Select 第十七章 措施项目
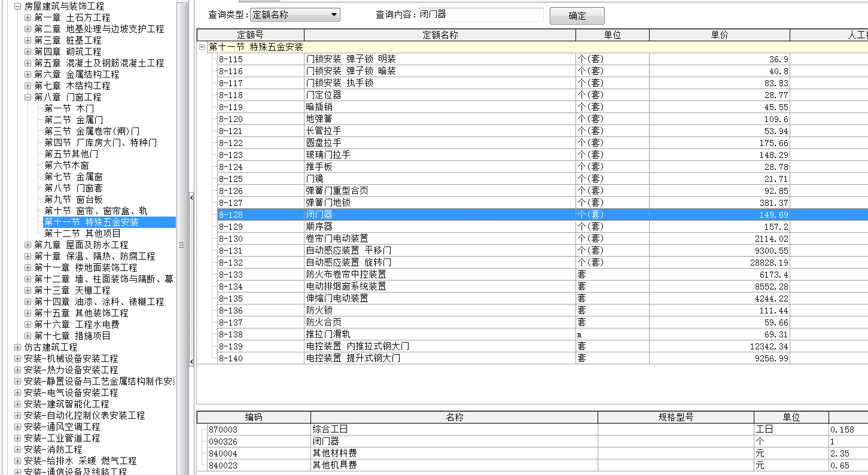 (x=72, y=336)
